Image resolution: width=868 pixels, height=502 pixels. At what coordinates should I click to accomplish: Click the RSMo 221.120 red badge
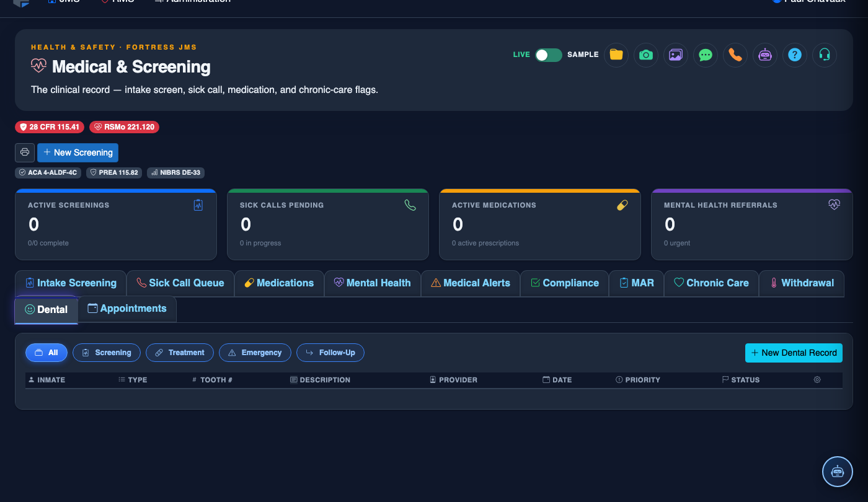coord(125,127)
